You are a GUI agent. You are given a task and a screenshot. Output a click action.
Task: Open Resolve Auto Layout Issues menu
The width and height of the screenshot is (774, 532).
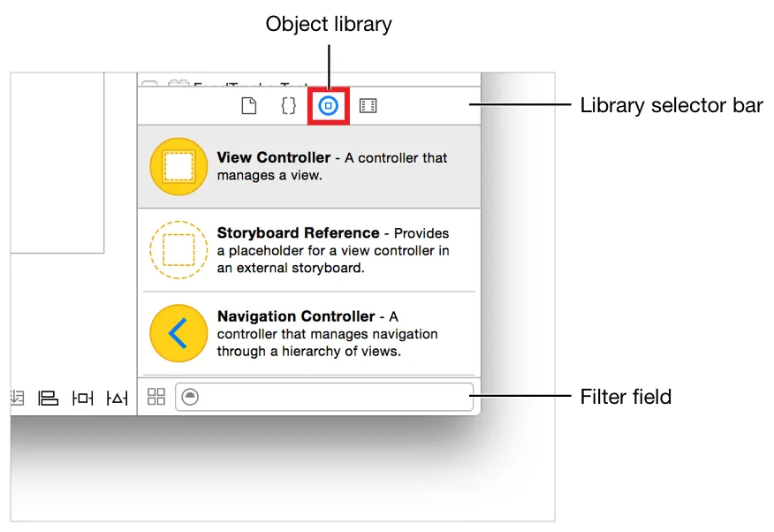pyautogui.click(x=117, y=398)
